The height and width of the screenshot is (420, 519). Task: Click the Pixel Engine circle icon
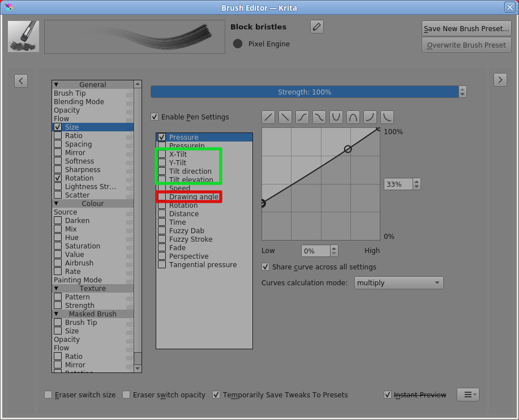[x=238, y=44]
